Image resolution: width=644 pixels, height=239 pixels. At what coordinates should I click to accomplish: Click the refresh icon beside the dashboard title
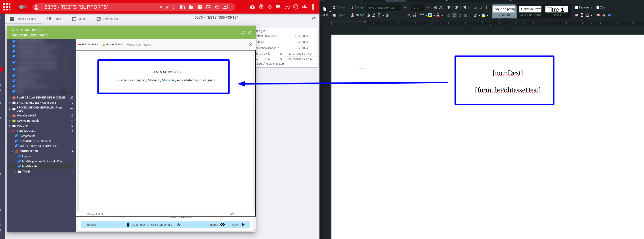314,18
